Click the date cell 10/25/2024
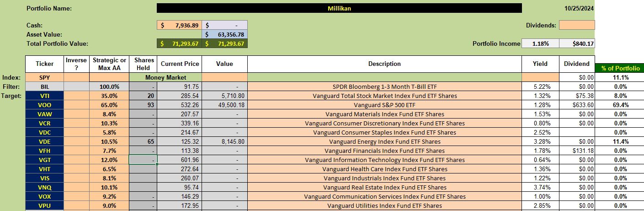This screenshot has width=644, height=211. tap(576, 8)
